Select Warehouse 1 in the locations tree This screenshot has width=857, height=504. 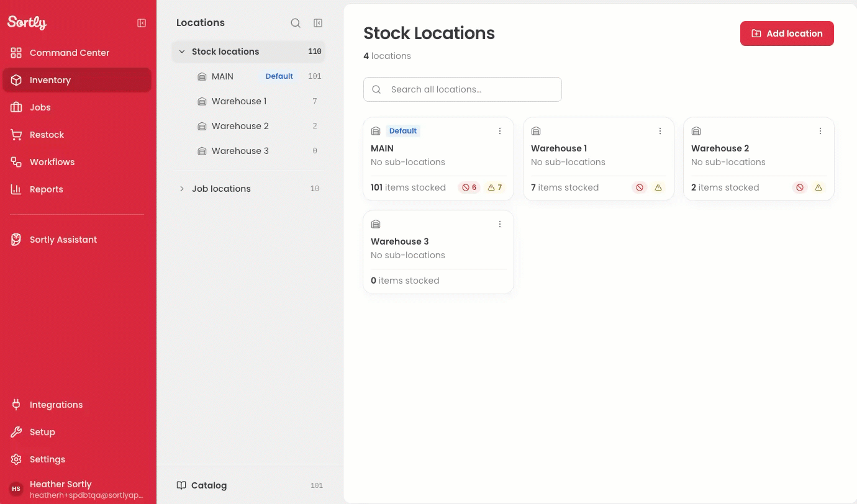pyautogui.click(x=248, y=101)
